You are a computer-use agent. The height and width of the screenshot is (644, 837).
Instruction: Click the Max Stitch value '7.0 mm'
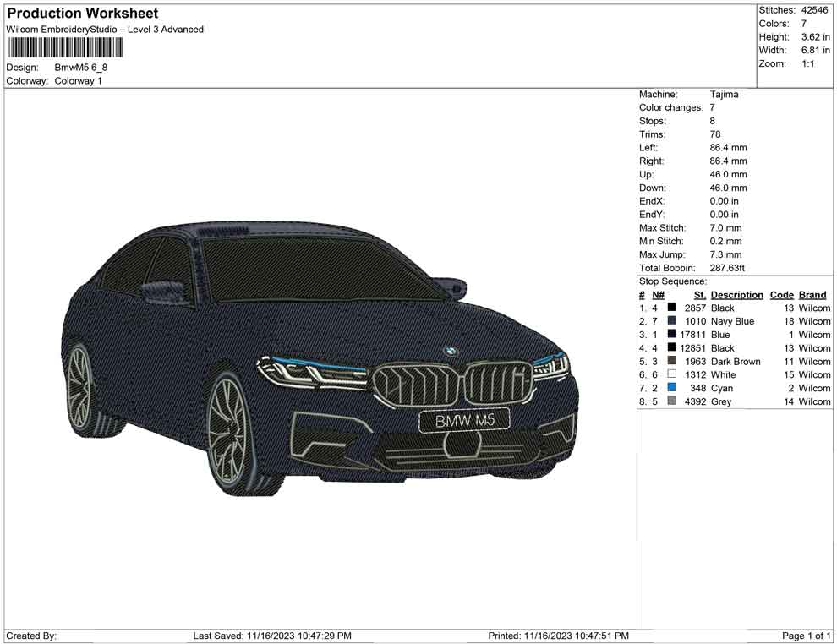coord(726,228)
